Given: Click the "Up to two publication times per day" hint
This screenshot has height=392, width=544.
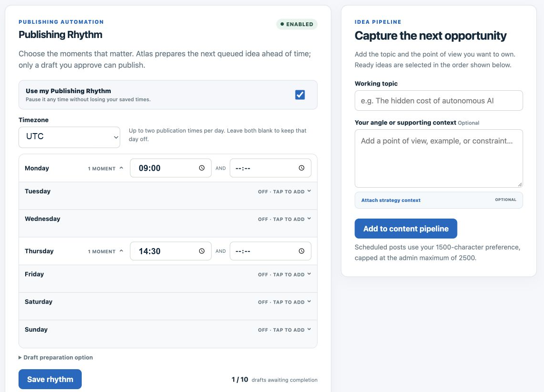Looking at the screenshot, I should (218, 134).
